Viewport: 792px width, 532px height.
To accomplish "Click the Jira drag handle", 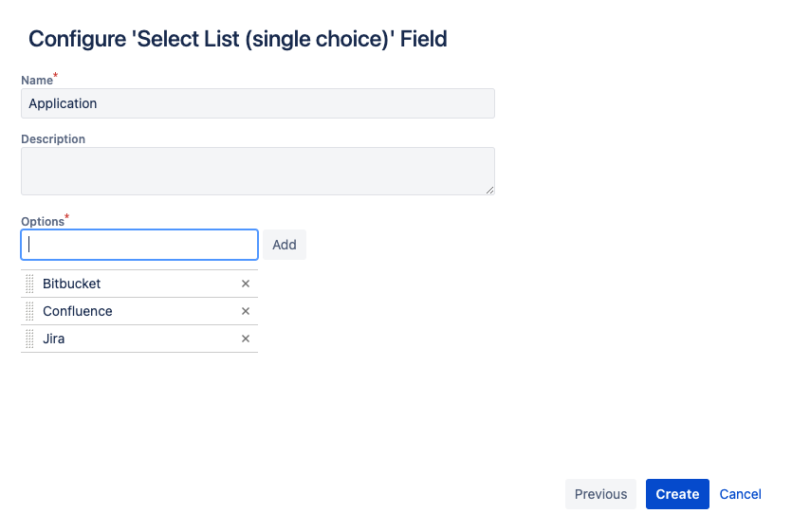I will (30, 339).
